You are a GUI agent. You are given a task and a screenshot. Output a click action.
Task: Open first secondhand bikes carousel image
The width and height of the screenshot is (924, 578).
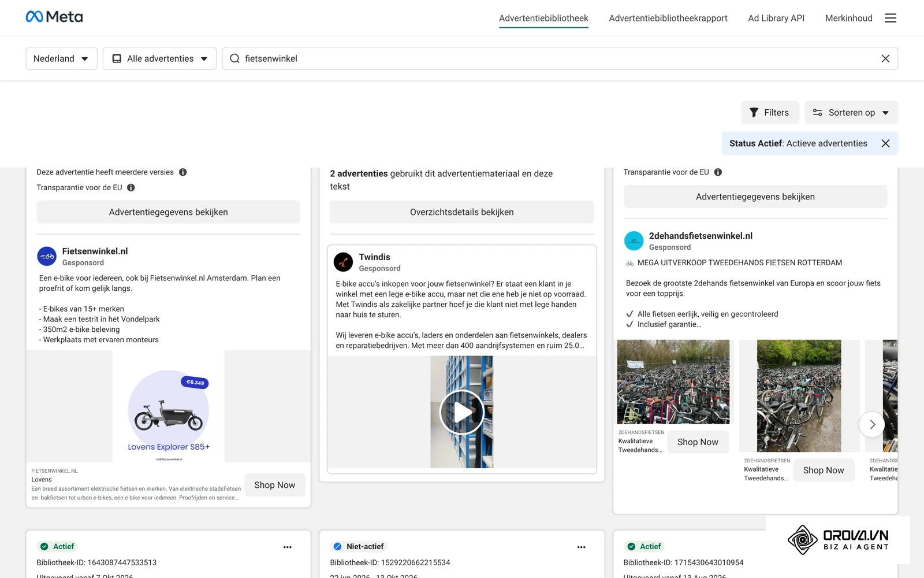tap(673, 382)
